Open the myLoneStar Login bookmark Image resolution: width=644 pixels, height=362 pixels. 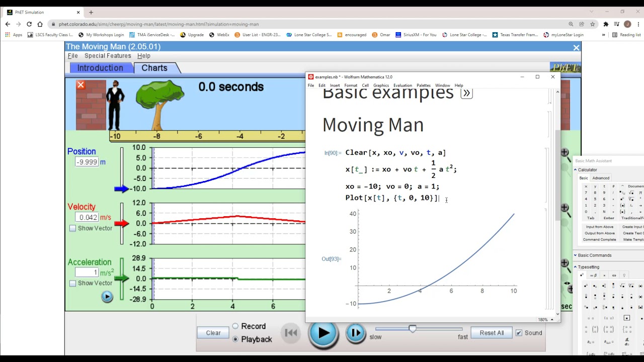click(563, 35)
